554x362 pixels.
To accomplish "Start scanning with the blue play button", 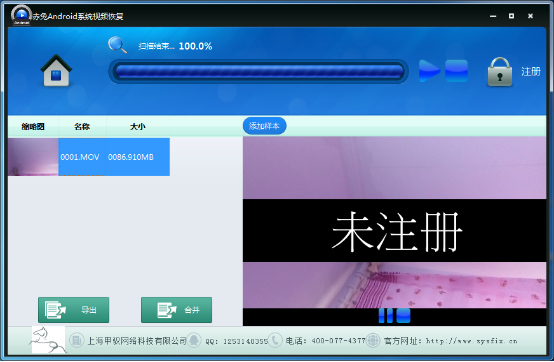I will pyautogui.click(x=429, y=71).
